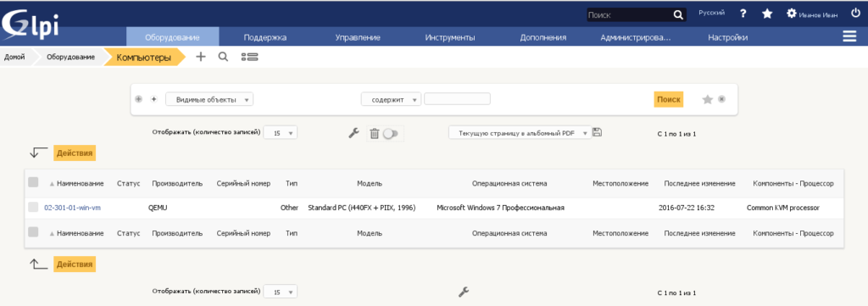Tick the checkbox for 02-301-01-win-vm
This screenshot has width=868, height=306.
point(33,208)
